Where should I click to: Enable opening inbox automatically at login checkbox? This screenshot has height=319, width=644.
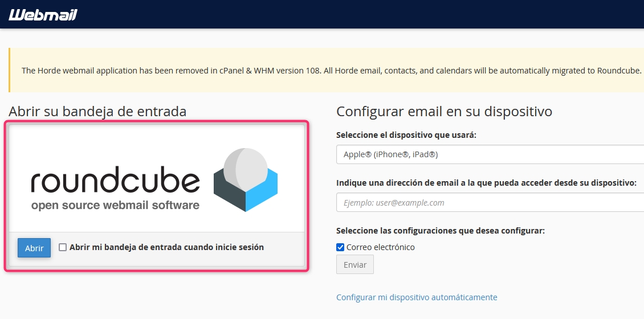tap(63, 247)
